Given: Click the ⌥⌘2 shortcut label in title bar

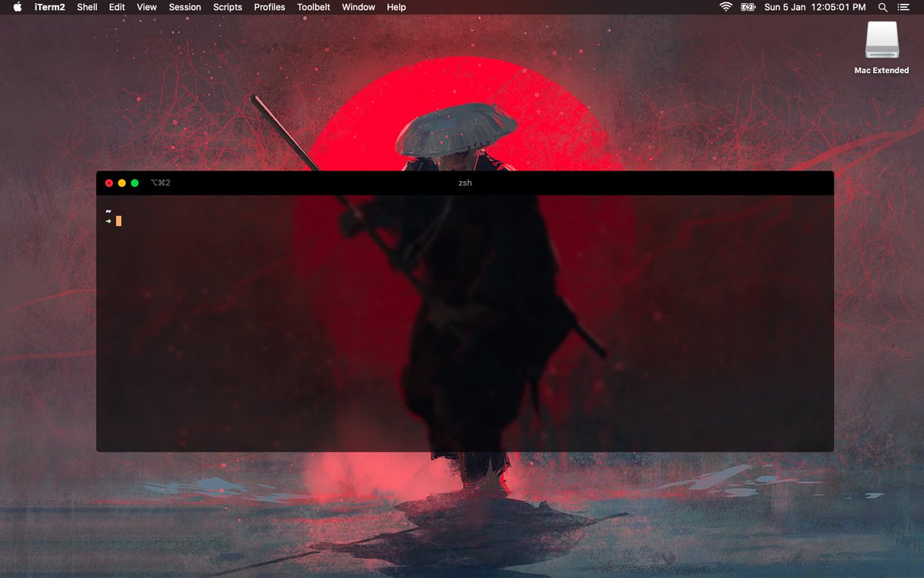Looking at the screenshot, I should click(160, 183).
